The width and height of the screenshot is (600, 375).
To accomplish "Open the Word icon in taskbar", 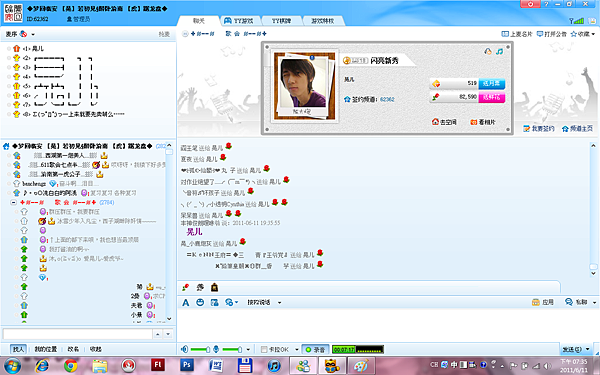I will [216, 365].
